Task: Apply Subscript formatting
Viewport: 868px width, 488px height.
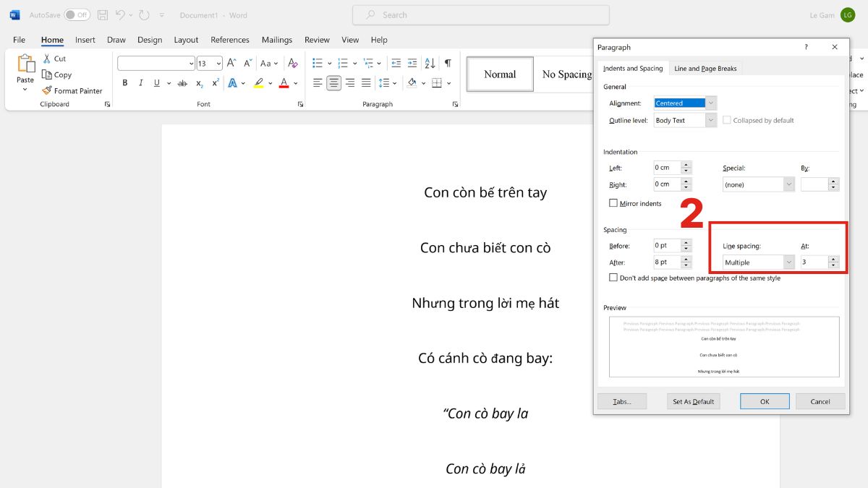Action: point(200,83)
